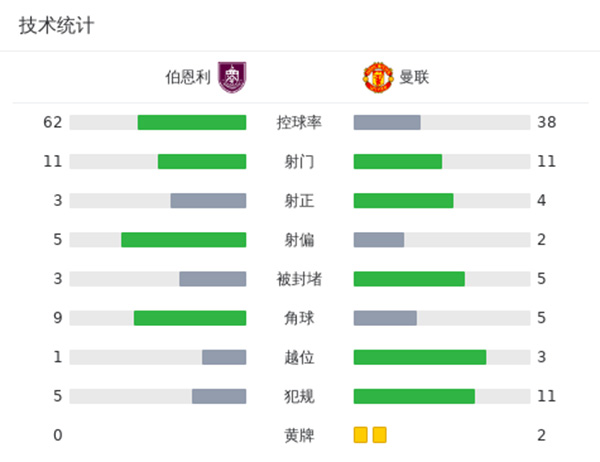Click the second yellow card icon
The image size is (600, 462).
pyautogui.click(x=379, y=435)
